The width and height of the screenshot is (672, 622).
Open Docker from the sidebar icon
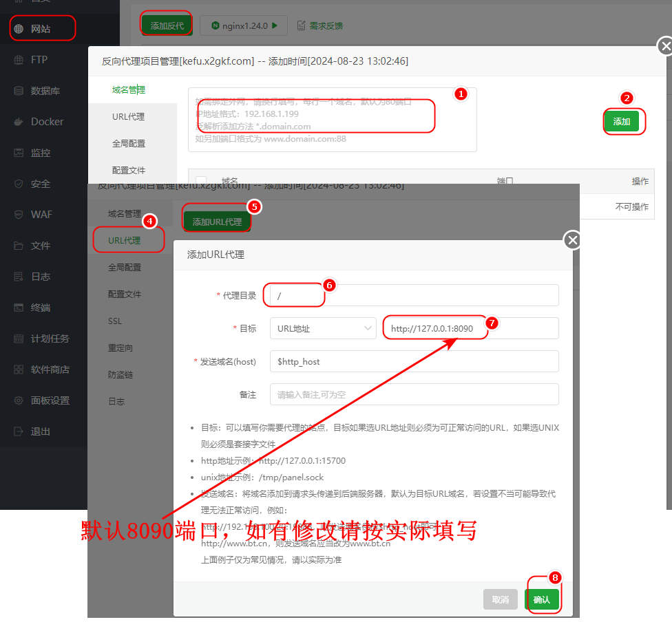coord(19,122)
